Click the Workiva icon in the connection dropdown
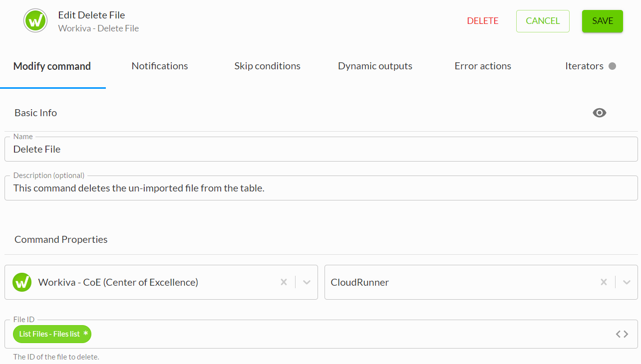The image size is (641, 364). 22,282
